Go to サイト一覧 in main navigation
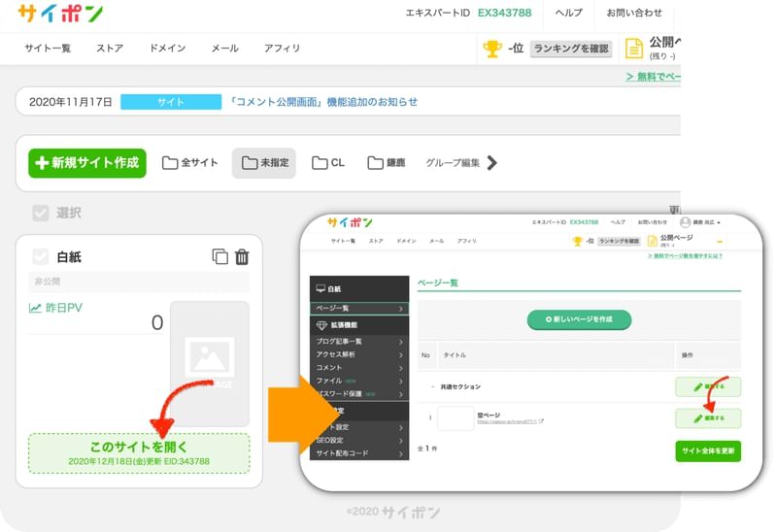Screen dimensions: 777x532 [x=48, y=48]
